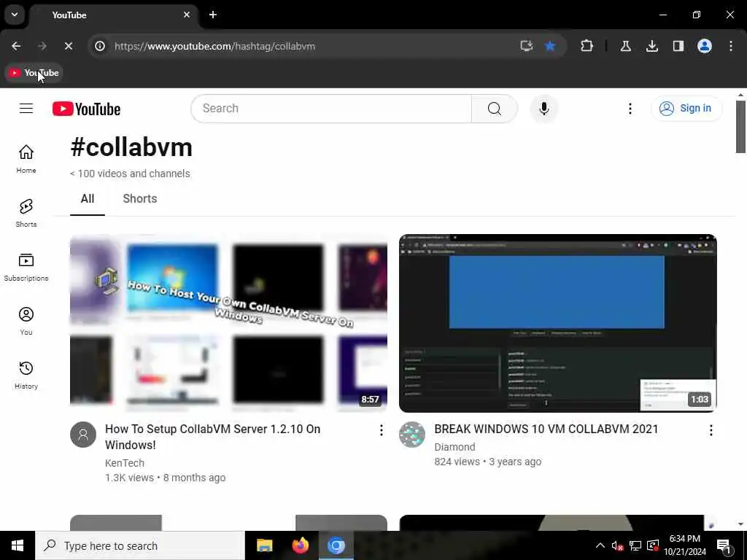
Task: Visit the KenTech channel link
Action: pos(124,463)
